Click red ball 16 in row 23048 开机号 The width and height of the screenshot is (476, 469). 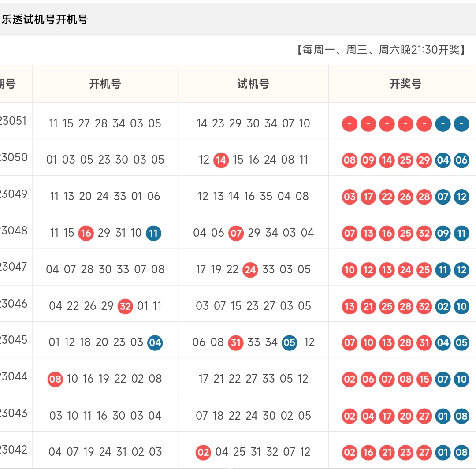coord(86,233)
